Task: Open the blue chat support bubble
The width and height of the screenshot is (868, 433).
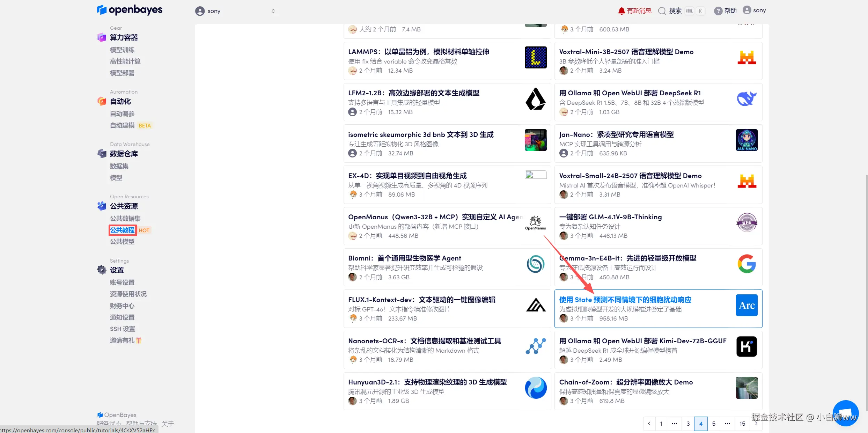Action: coord(845,413)
